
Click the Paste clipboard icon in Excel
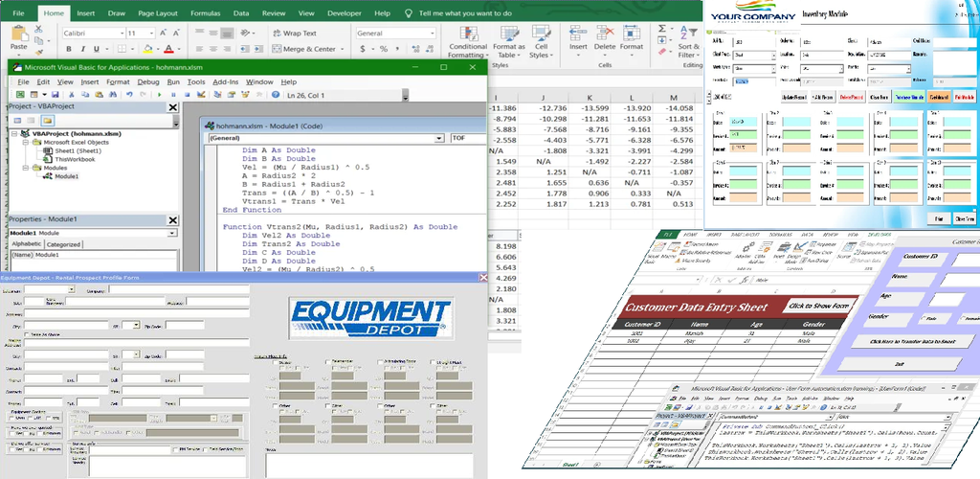(19, 34)
